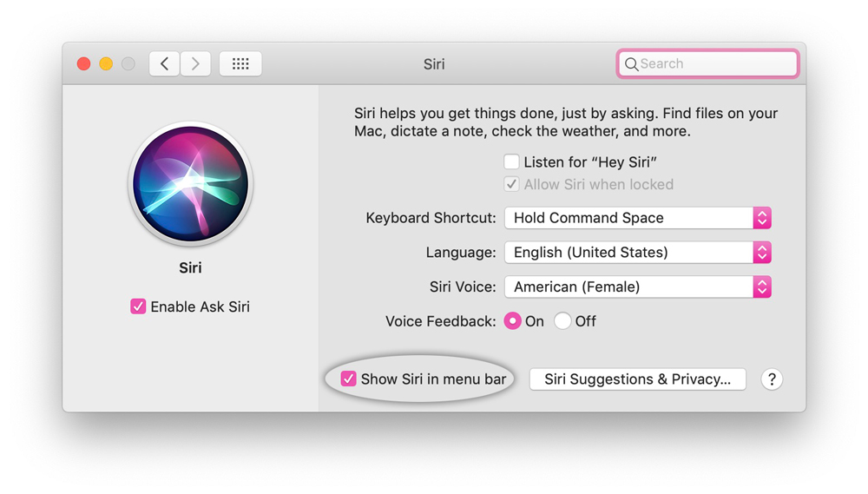Image resolution: width=868 pixels, height=494 pixels.
Task: Click the Siri description paragraph text
Action: [x=566, y=122]
